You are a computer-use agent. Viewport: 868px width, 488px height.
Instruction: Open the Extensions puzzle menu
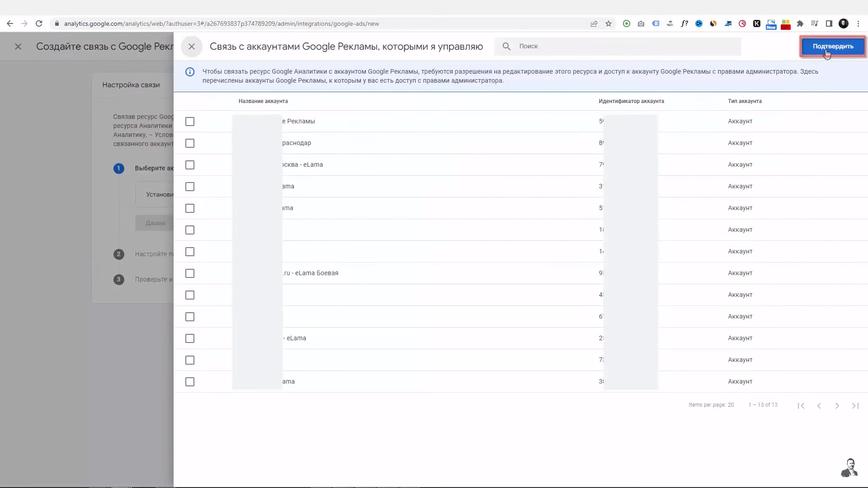tap(800, 23)
